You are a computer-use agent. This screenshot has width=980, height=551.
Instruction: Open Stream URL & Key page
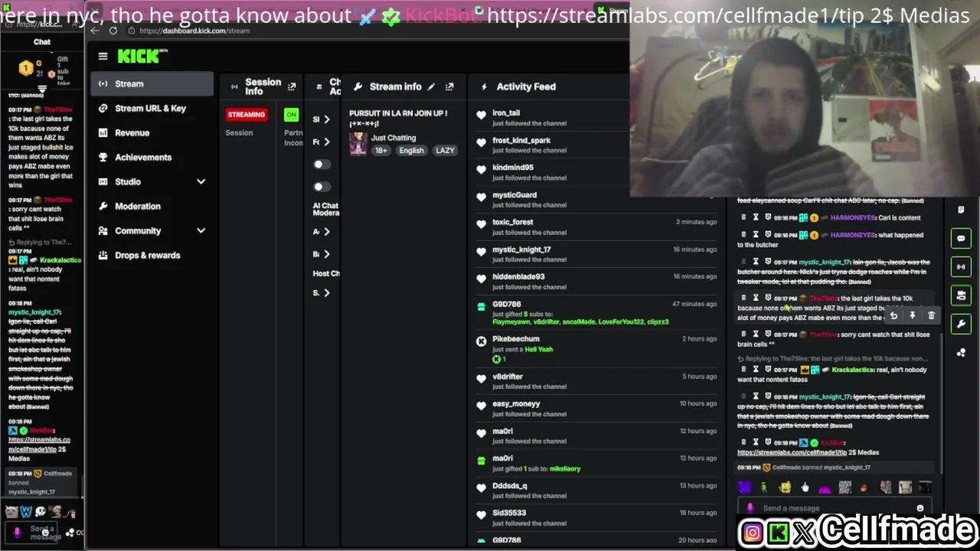[152, 109]
